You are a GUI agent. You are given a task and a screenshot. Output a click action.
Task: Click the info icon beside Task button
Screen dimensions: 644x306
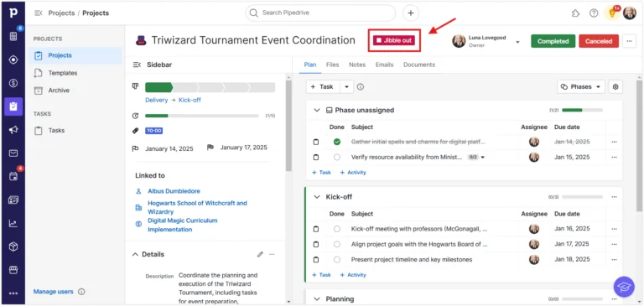tap(361, 86)
